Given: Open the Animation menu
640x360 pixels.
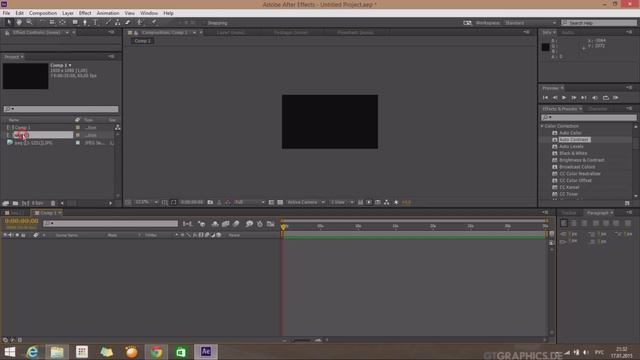Looking at the screenshot, I should click(108, 13).
